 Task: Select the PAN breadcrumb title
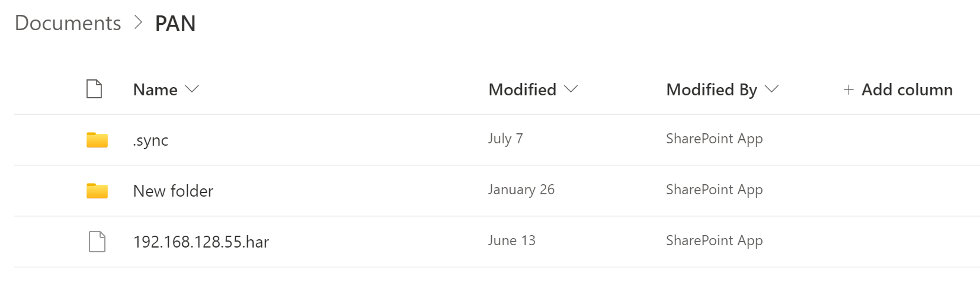[x=175, y=23]
